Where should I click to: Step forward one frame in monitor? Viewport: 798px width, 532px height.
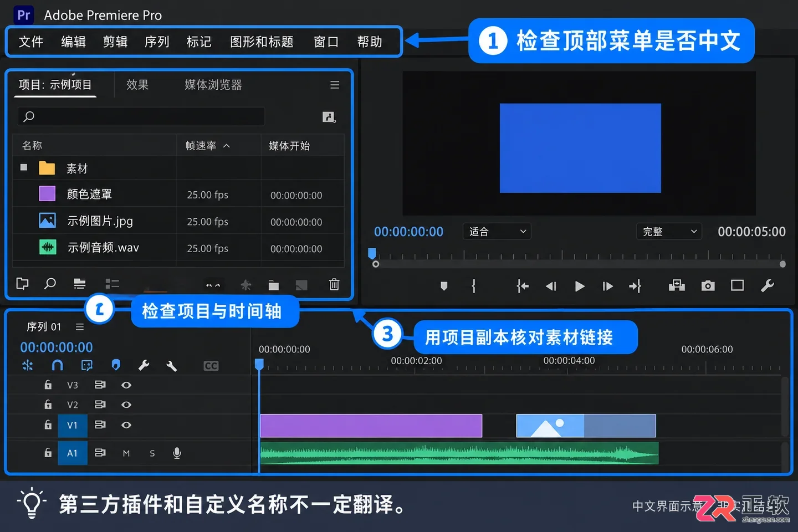(x=608, y=286)
